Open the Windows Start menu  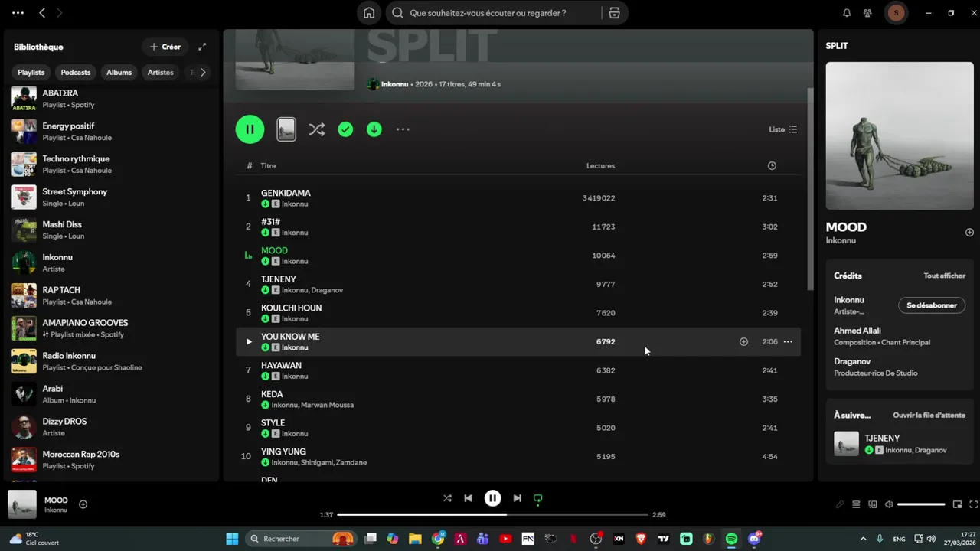pyautogui.click(x=232, y=539)
